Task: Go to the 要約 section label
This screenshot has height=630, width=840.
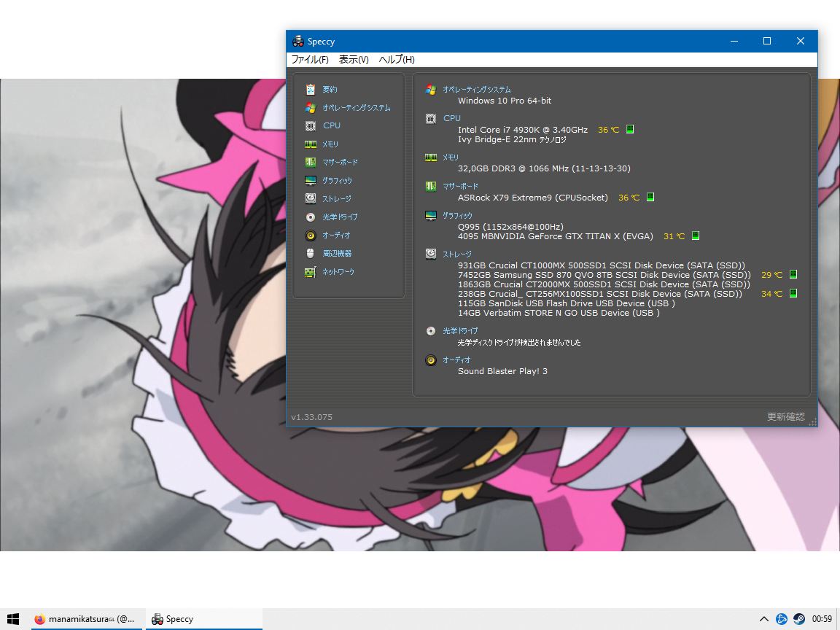Action: pos(330,90)
